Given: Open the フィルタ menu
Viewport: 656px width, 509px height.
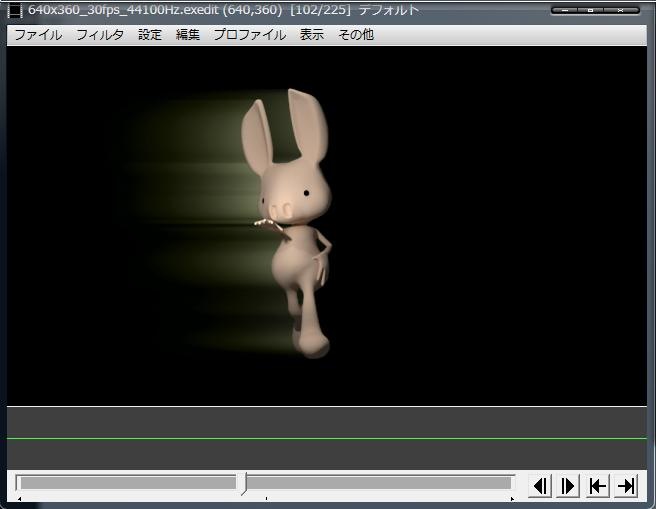Looking at the screenshot, I should point(100,34).
